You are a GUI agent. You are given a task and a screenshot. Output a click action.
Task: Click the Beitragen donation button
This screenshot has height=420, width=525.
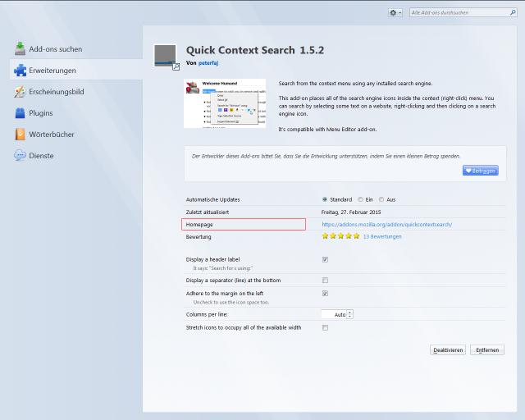coord(481,171)
